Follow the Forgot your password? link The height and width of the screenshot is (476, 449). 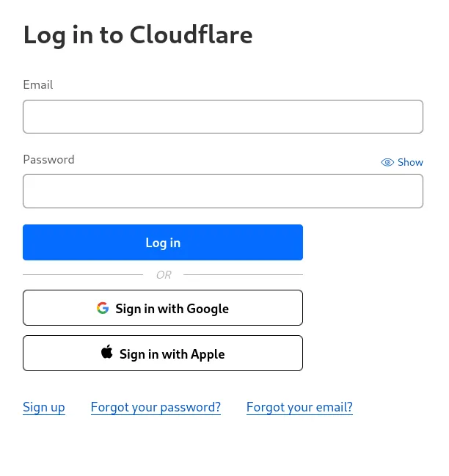coord(156,407)
